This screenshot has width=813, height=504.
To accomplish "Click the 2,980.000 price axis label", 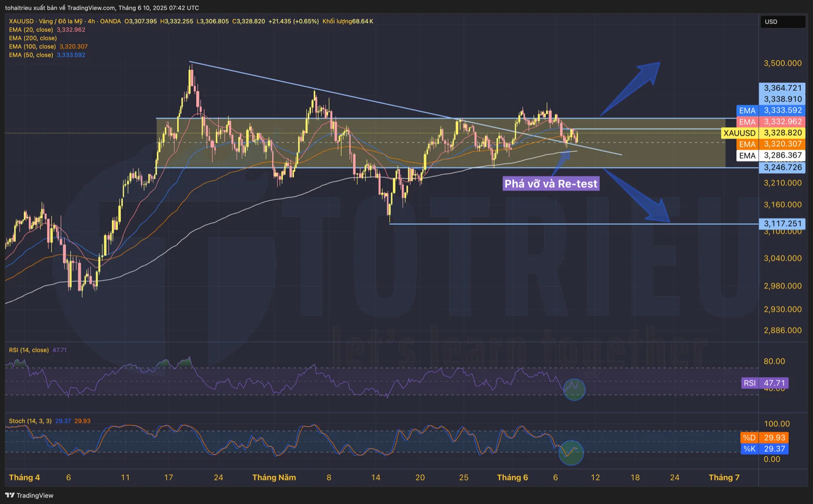I will [782, 286].
